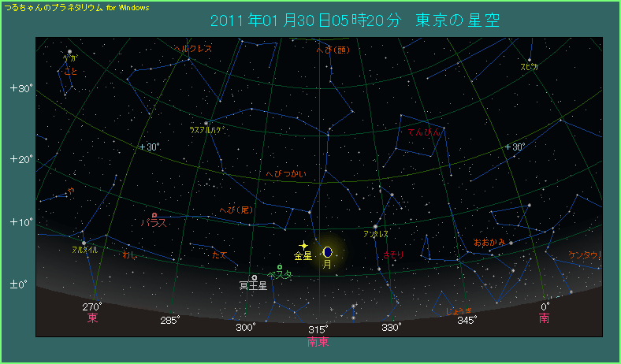Viewport: 621px width, 364px height.
Task: Click the 東 direction marker
Action: tap(93, 318)
